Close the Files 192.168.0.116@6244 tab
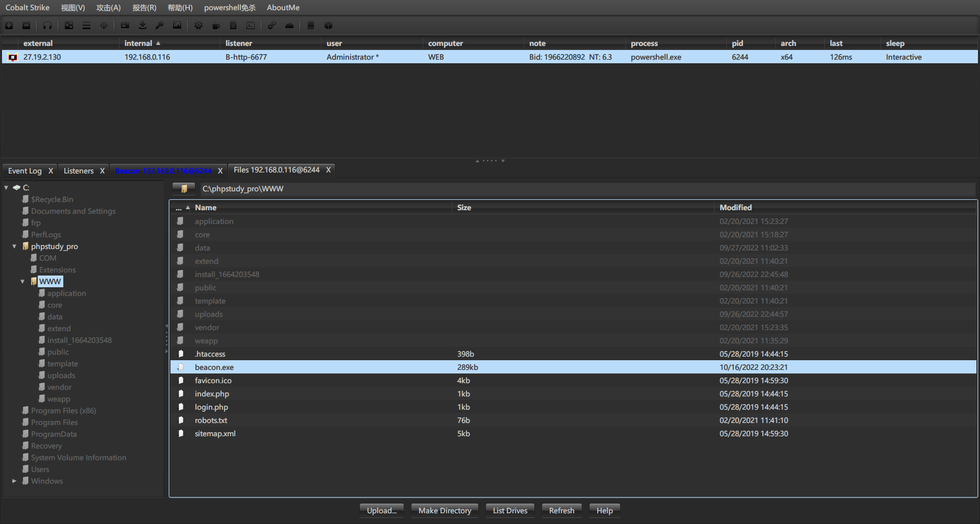 328,170
